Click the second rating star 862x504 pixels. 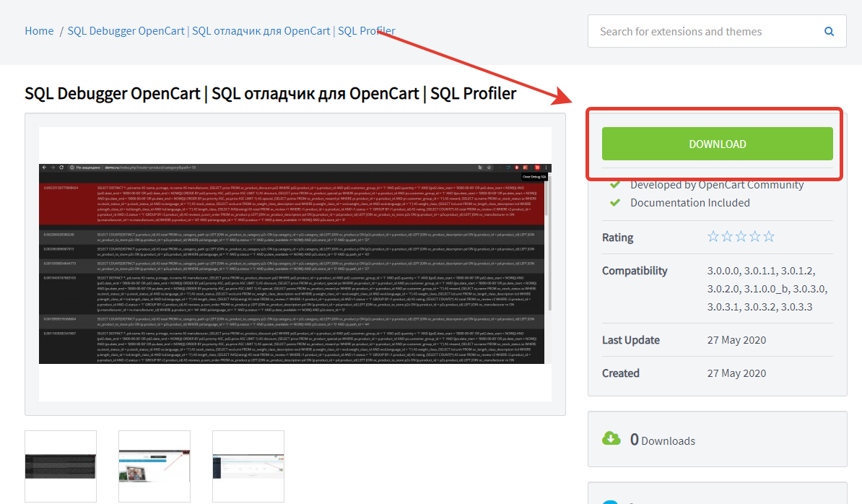pyautogui.click(x=727, y=237)
